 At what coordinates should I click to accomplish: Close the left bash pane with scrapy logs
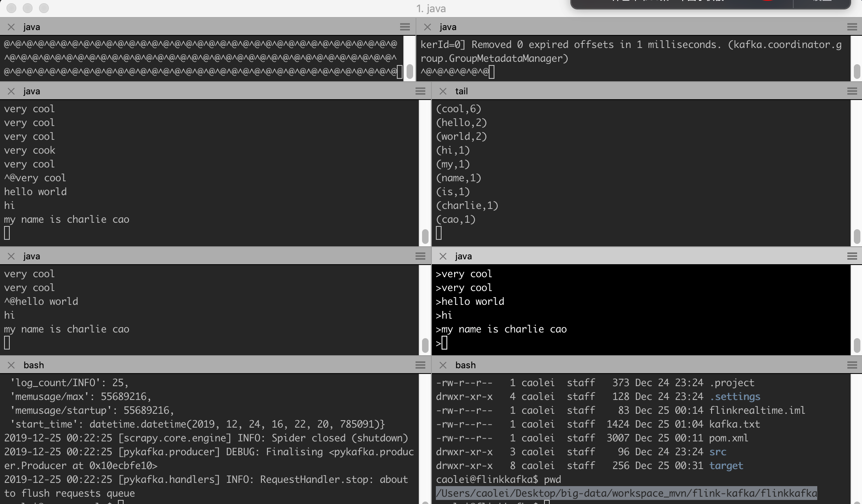11,365
